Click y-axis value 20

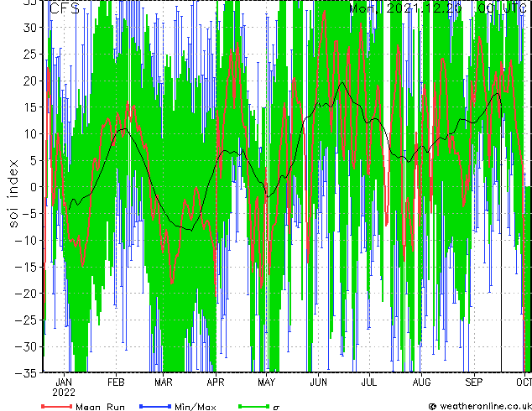click(30, 81)
